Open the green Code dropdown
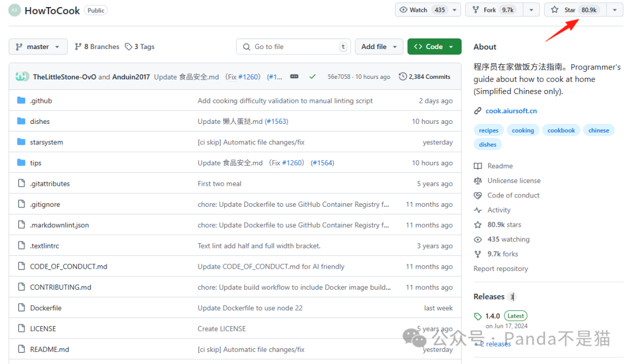 click(x=434, y=47)
